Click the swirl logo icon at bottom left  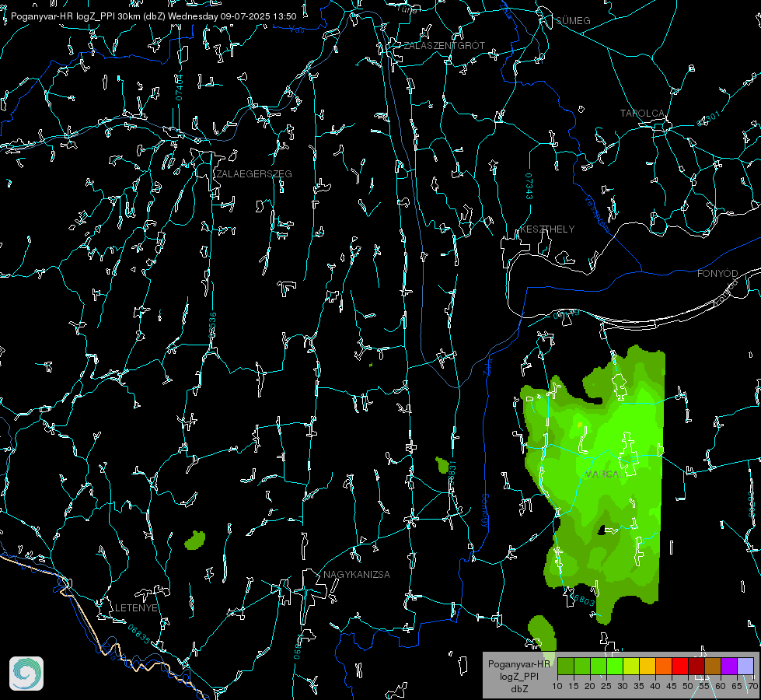click(x=26, y=674)
